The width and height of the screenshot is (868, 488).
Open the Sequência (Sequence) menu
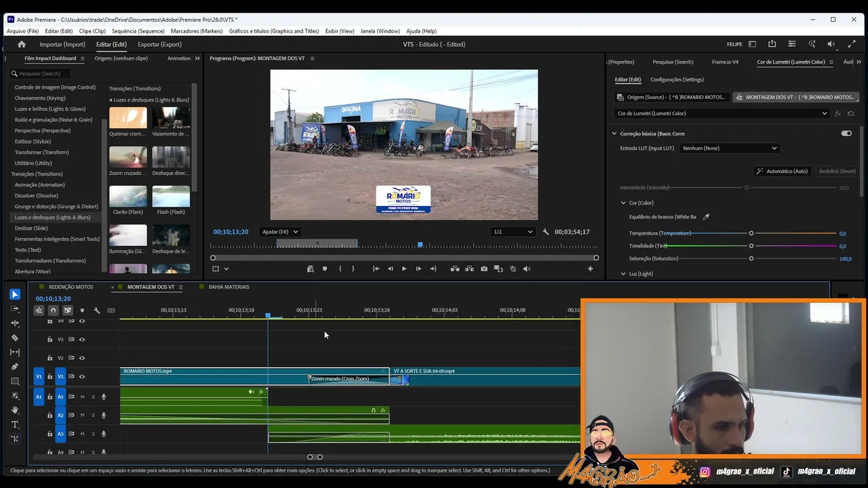click(x=138, y=31)
